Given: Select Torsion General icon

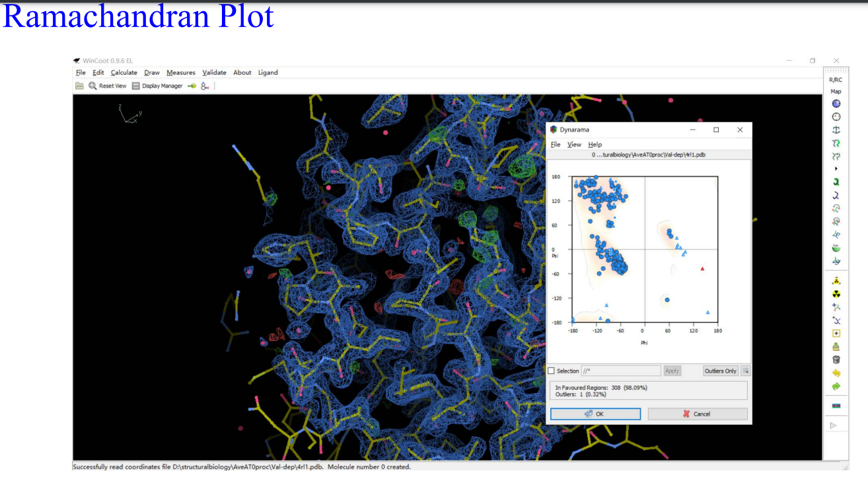Looking at the screenshot, I should coord(836,221).
